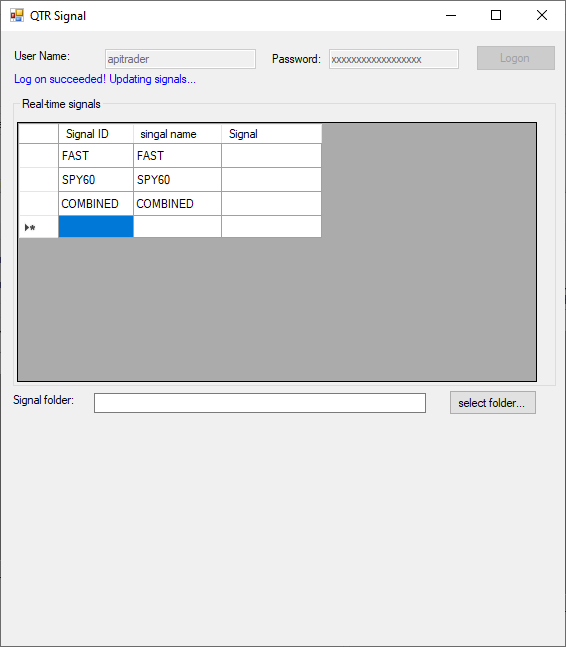The height and width of the screenshot is (647, 566).
Task: Maximize the QTR Signal window
Action: pyautogui.click(x=496, y=16)
